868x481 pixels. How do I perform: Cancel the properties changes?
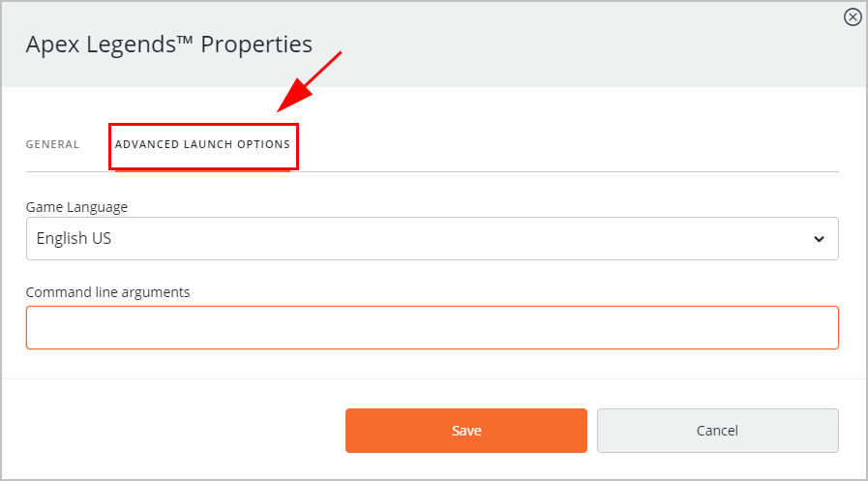click(x=717, y=431)
